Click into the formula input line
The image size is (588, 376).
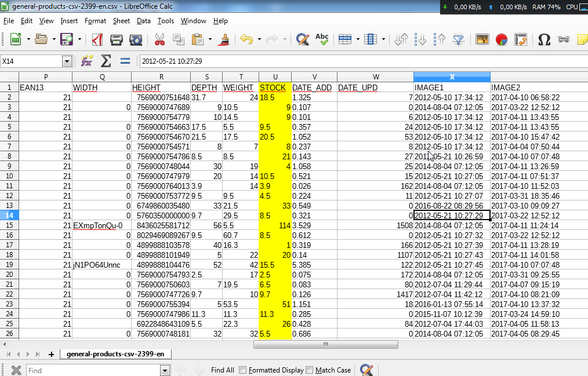360,61
